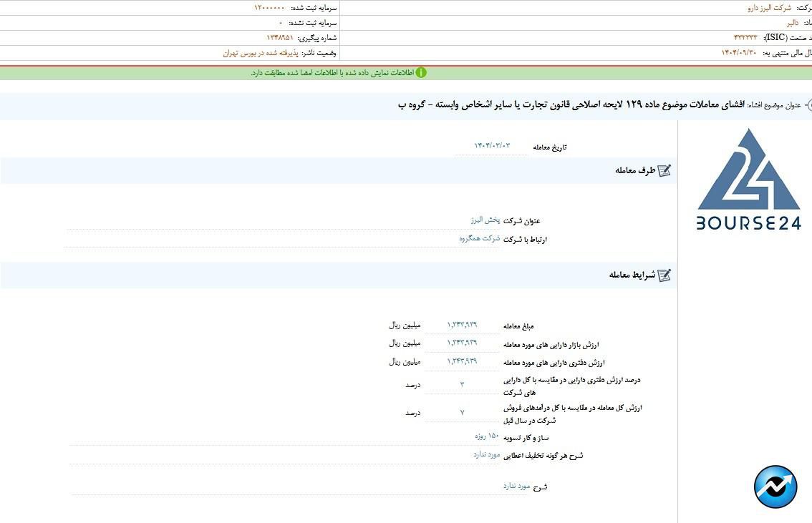Click the company title value 'پخش البرز'
Viewport: 812px width, 523px height.
[x=485, y=220]
